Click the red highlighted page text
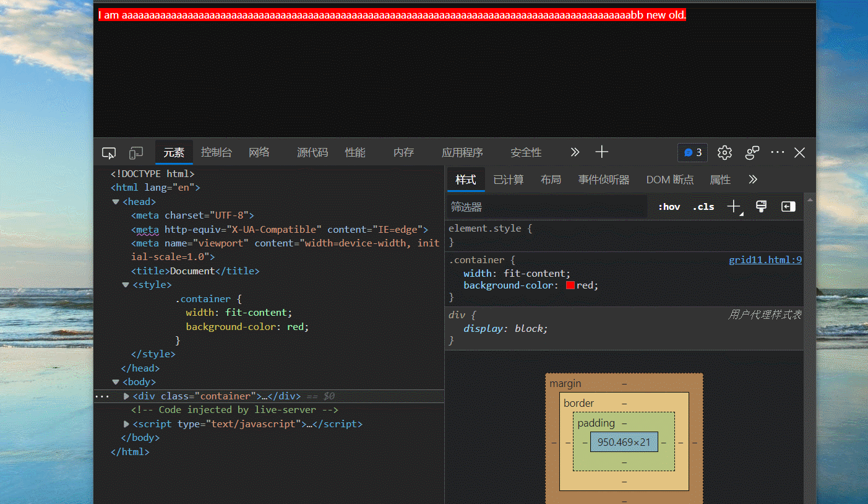Image resolution: width=868 pixels, height=504 pixels. click(392, 15)
